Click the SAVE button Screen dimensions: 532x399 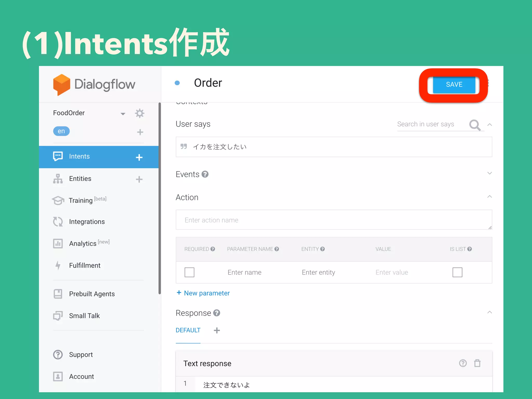[454, 84]
